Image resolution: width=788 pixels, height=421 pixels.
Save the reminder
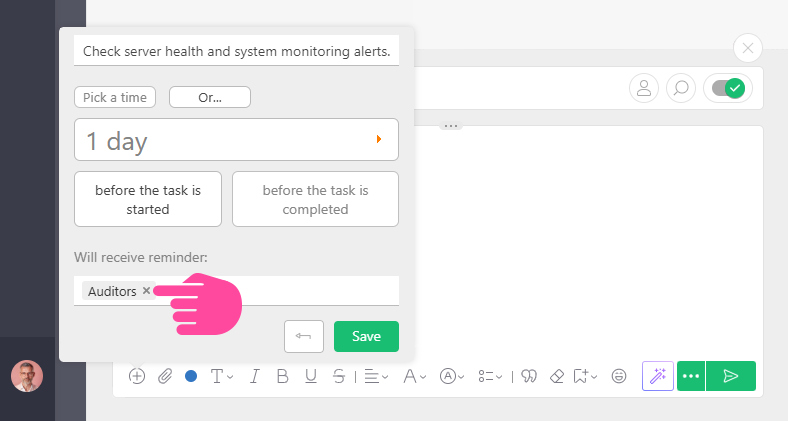(366, 337)
